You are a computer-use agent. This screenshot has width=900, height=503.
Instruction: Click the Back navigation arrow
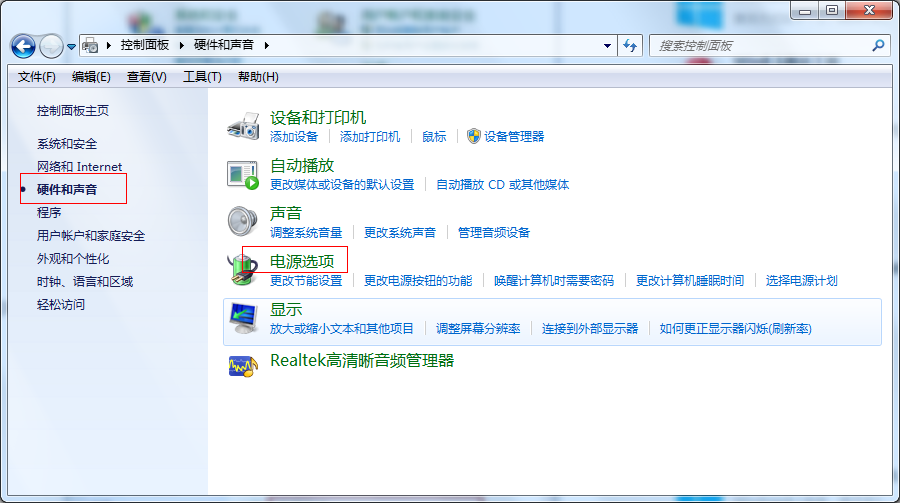(x=24, y=46)
